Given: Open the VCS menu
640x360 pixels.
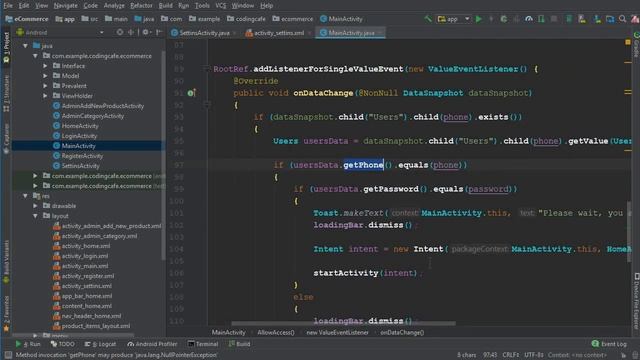Looking at the screenshot, I should tap(221, 6).
